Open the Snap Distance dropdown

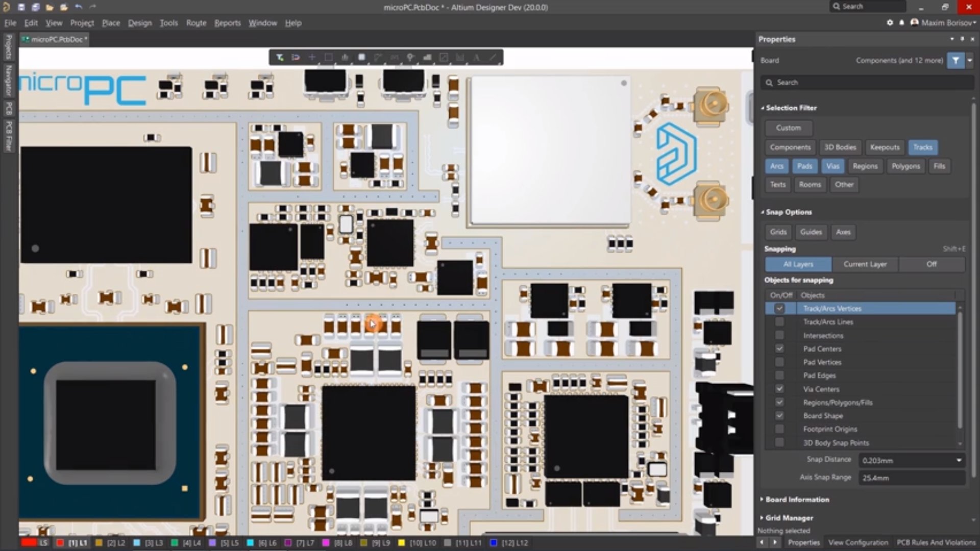[x=959, y=460]
